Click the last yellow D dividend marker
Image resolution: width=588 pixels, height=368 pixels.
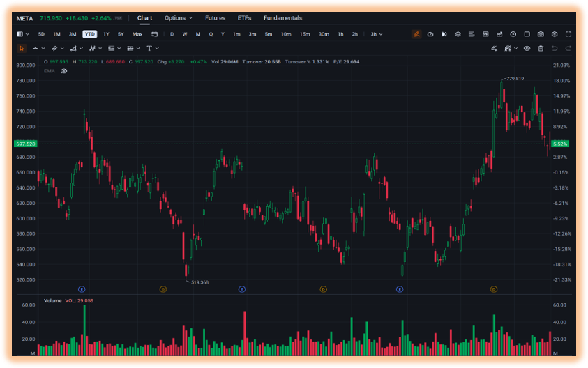pyautogui.click(x=494, y=289)
